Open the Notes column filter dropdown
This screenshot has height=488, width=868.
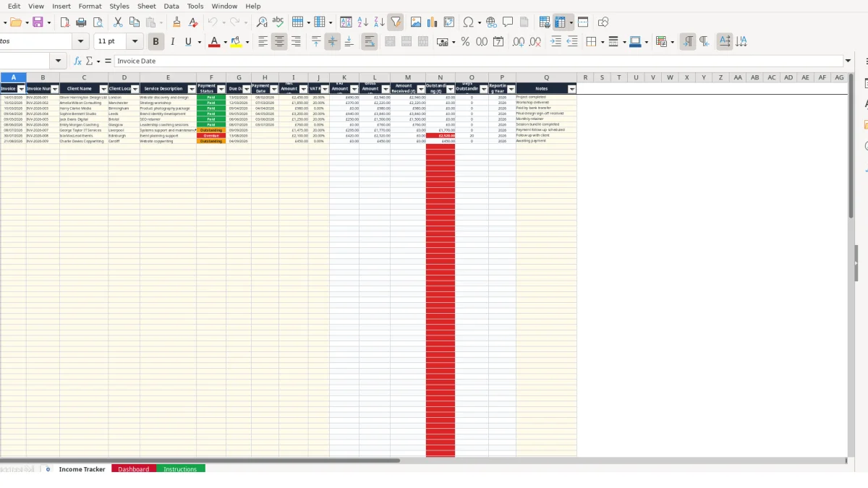pyautogui.click(x=572, y=89)
